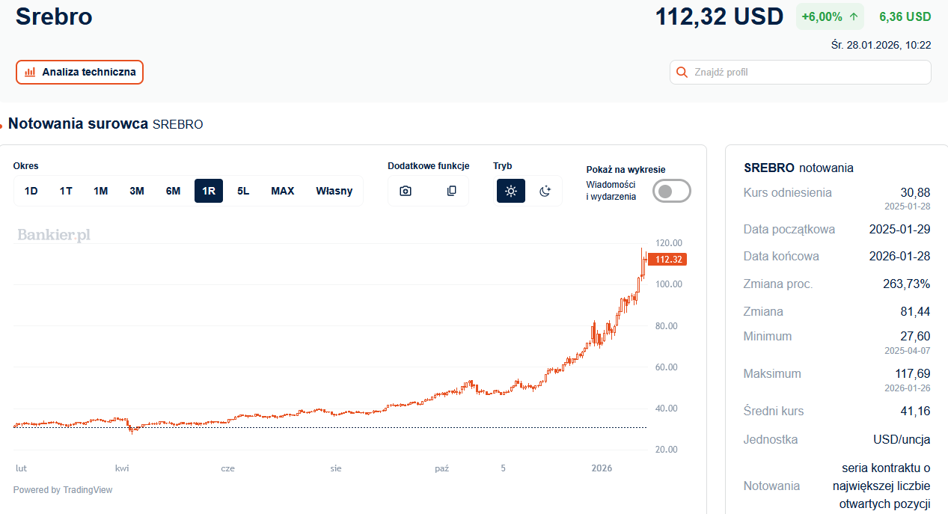This screenshot has height=514, width=948.
Task: Select the 1D period
Action: coord(31,191)
